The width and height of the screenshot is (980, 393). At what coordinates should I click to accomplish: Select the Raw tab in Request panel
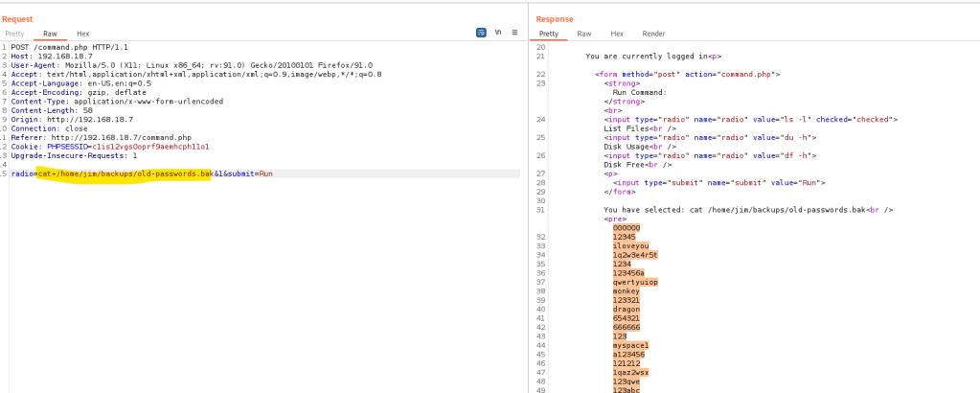pos(50,34)
